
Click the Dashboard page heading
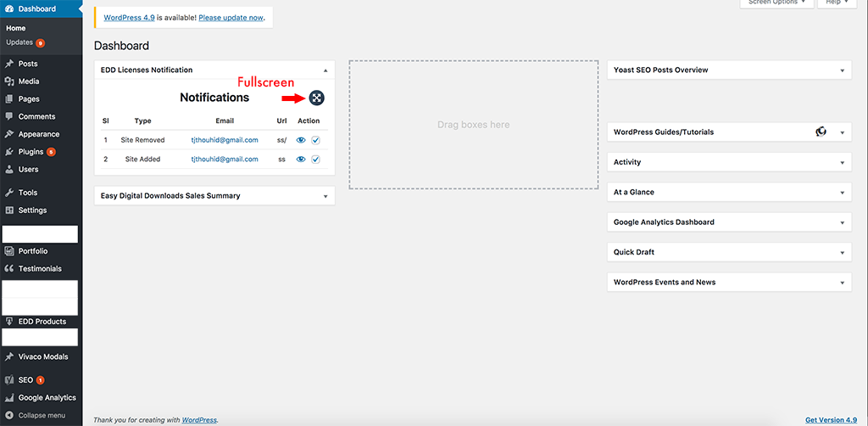121,46
